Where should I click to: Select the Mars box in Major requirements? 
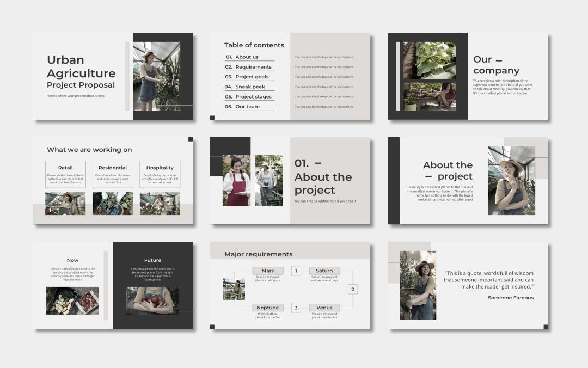pyautogui.click(x=268, y=271)
